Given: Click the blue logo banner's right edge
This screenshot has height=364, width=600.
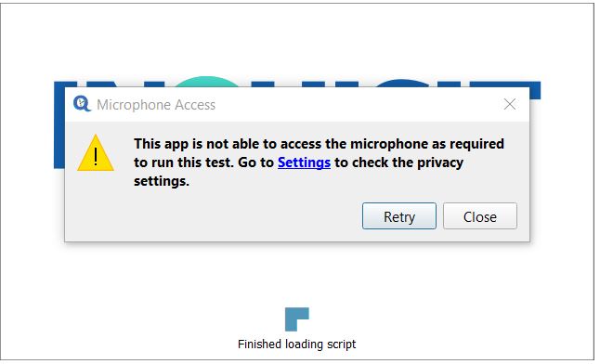Looking at the screenshot, I should 535,90.
